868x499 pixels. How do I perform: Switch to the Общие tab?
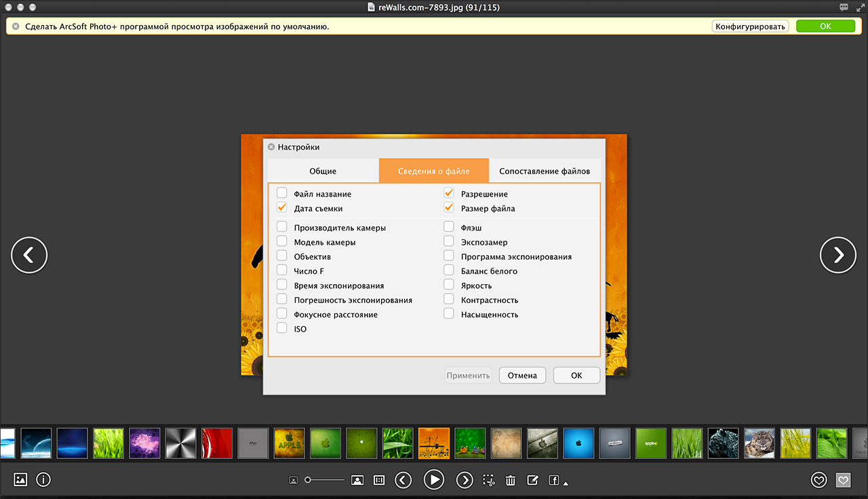tap(323, 171)
